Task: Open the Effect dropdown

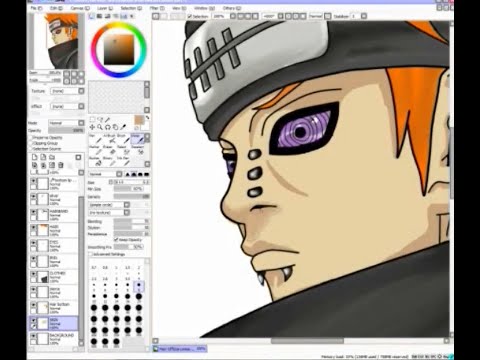Action: [x=68, y=106]
